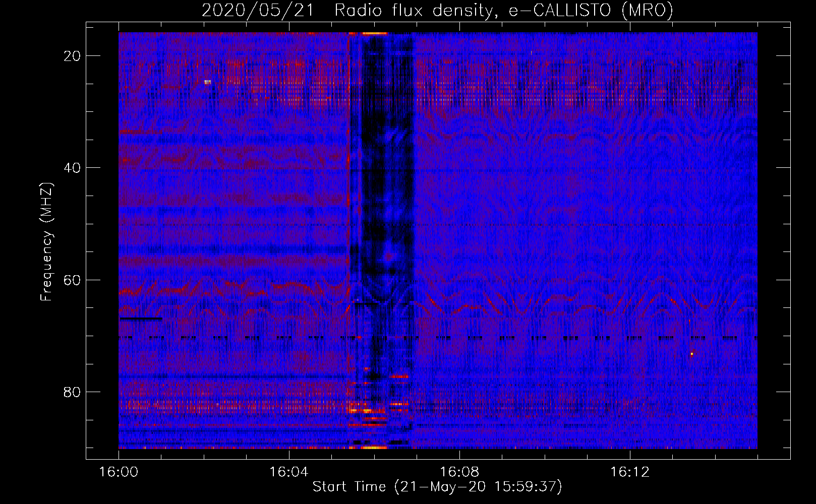Click the '20' frequency tick label
Viewport: 816px width, 504px height.
click(73, 56)
